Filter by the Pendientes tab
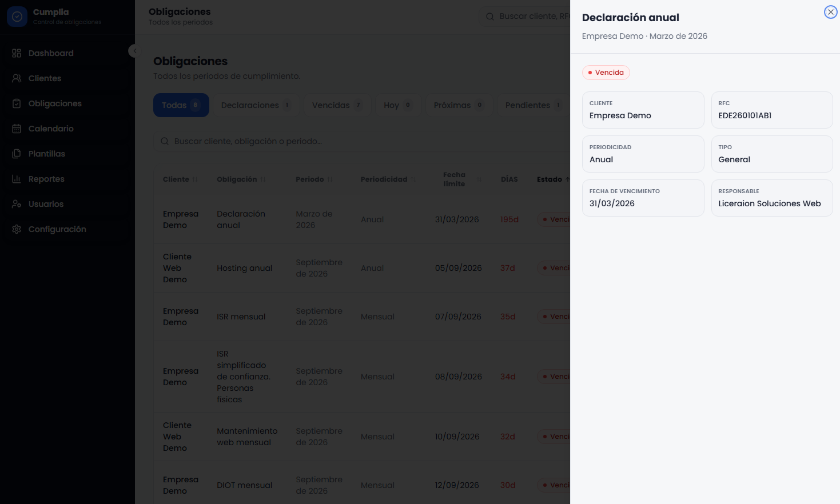The height and width of the screenshot is (504, 840). pyautogui.click(x=534, y=105)
